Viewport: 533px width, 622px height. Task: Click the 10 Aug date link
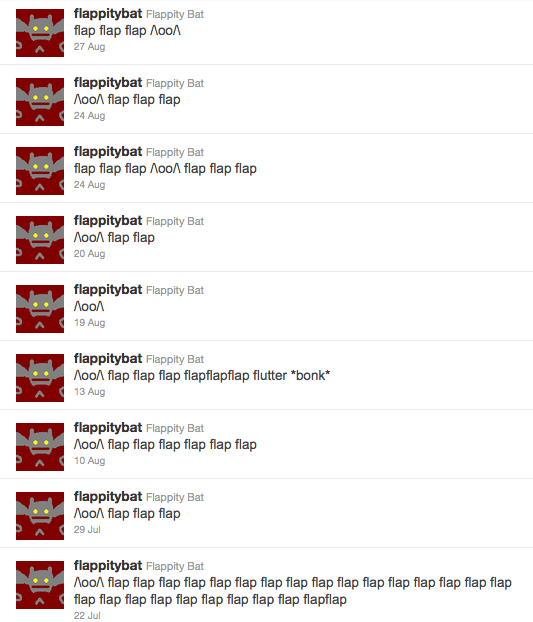(89, 461)
